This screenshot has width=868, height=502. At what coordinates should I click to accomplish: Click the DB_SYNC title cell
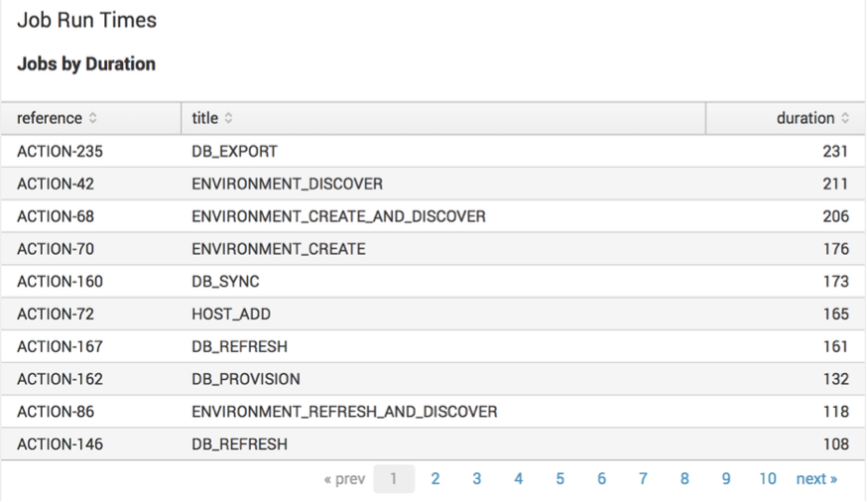(225, 282)
